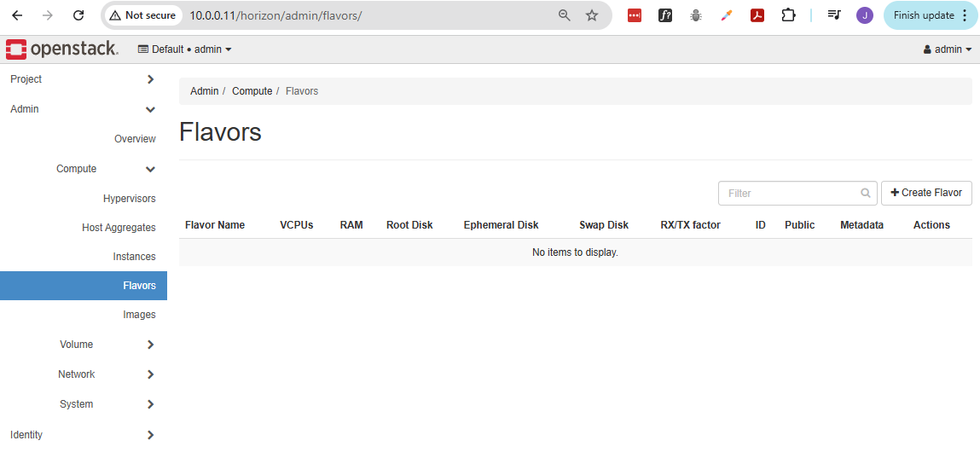Click the red PDF extension icon
The width and height of the screenshot is (980, 458).
pyautogui.click(x=757, y=15)
